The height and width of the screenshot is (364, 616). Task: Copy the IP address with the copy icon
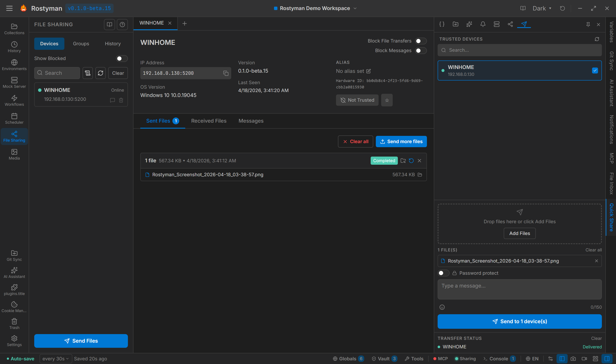pos(226,73)
